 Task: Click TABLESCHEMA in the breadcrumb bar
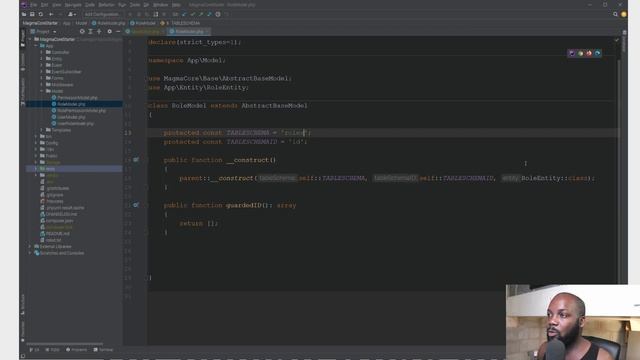coord(185,23)
